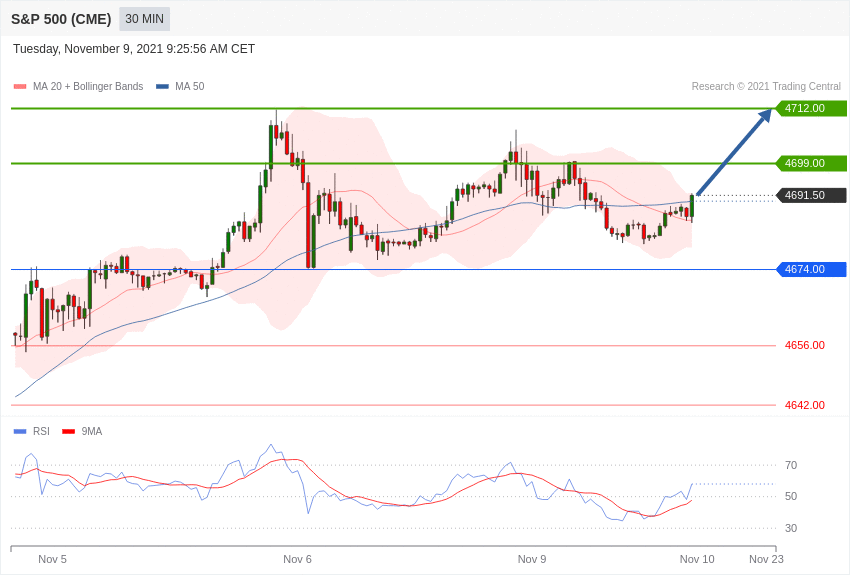Click Research © 2021 Trading Central text
850x576 pixels.
coord(766,86)
